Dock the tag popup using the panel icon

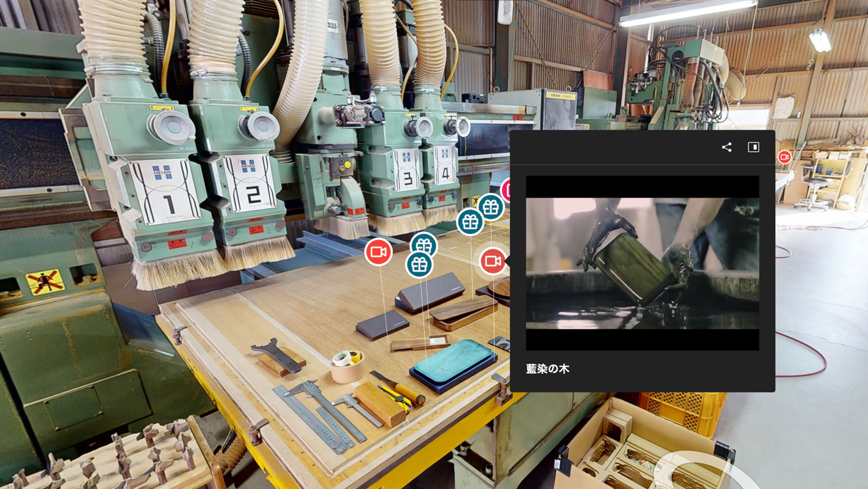click(753, 147)
